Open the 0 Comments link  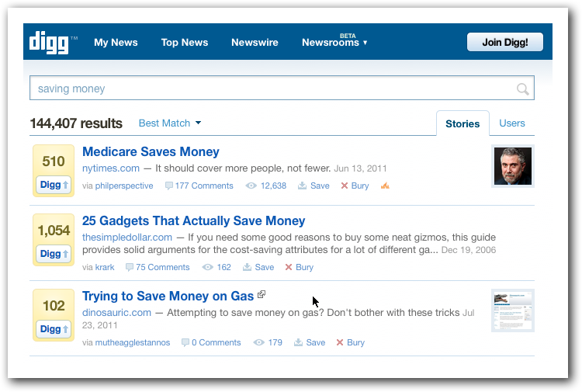[x=216, y=342]
